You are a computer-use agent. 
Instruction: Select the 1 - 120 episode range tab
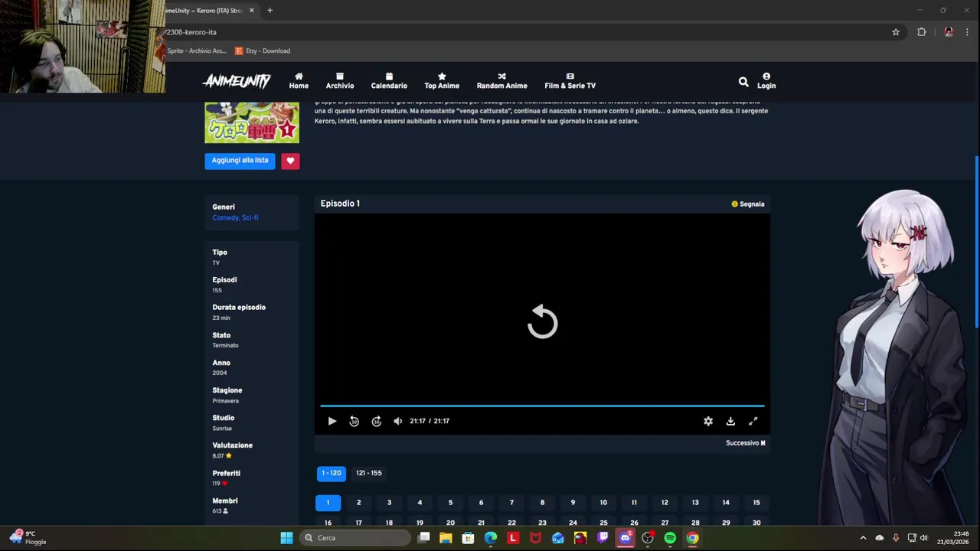tap(331, 474)
